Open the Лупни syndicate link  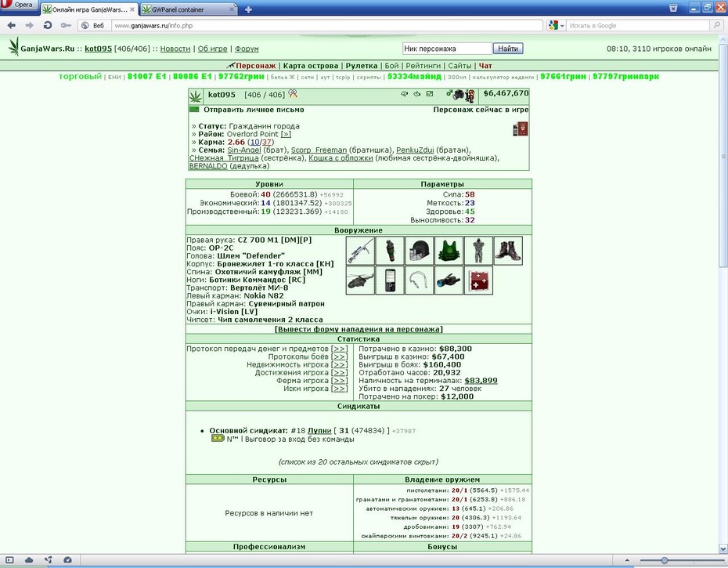pos(319,430)
